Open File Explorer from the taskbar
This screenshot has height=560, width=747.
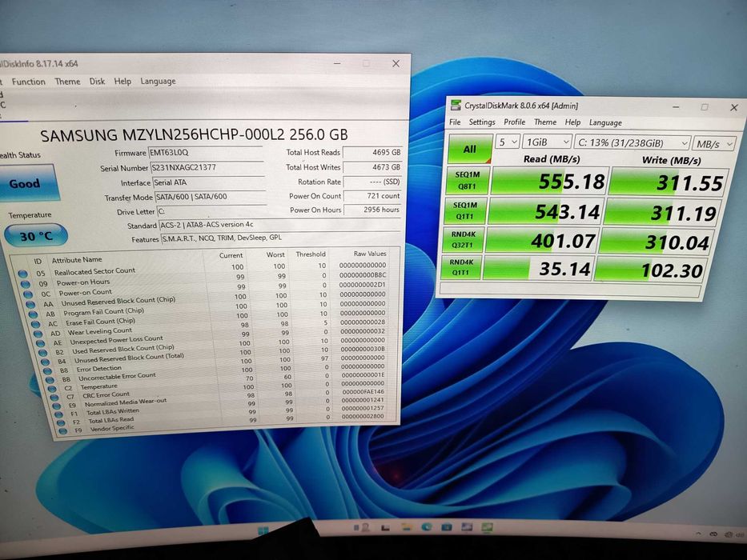406,527
